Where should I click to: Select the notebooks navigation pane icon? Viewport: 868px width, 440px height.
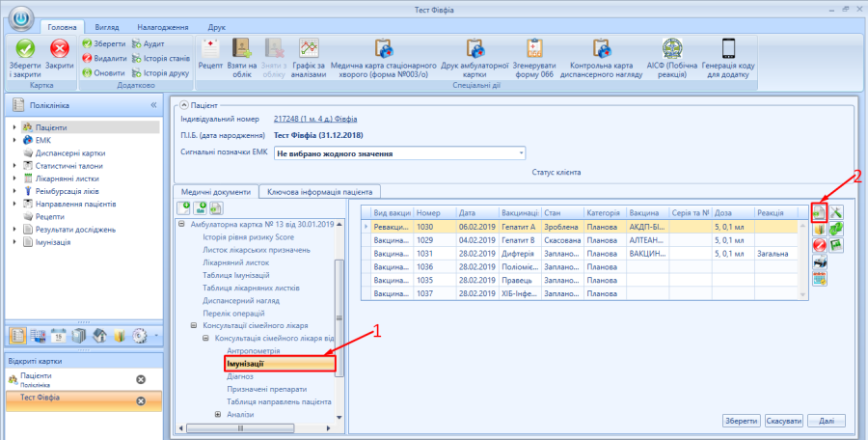point(79,336)
